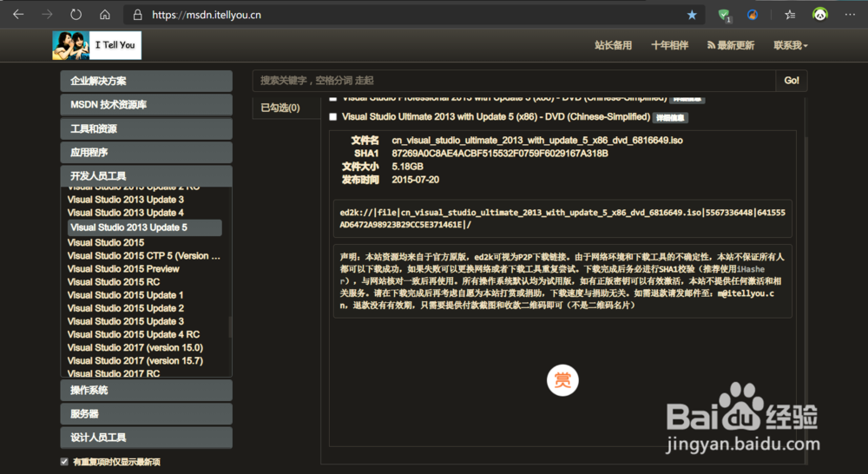
Task: Select Visual Studio 2015 Update 2
Action: [x=126, y=308]
